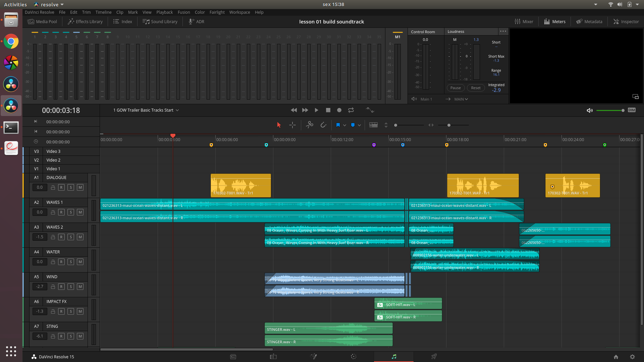Toggle loop playback
The width and height of the screenshot is (644, 362).
click(x=351, y=110)
